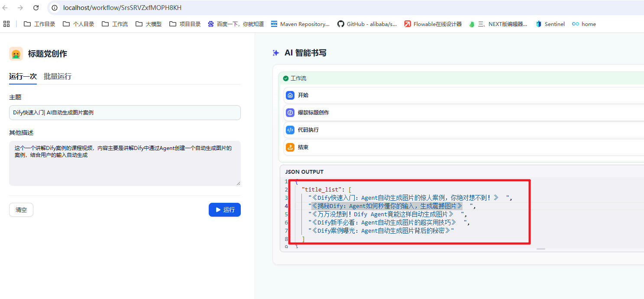The width and height of the screenshot is (644, 299).
Task: Open the 百度一下，你就知道 bookmark
Action: tap(236, 24)
